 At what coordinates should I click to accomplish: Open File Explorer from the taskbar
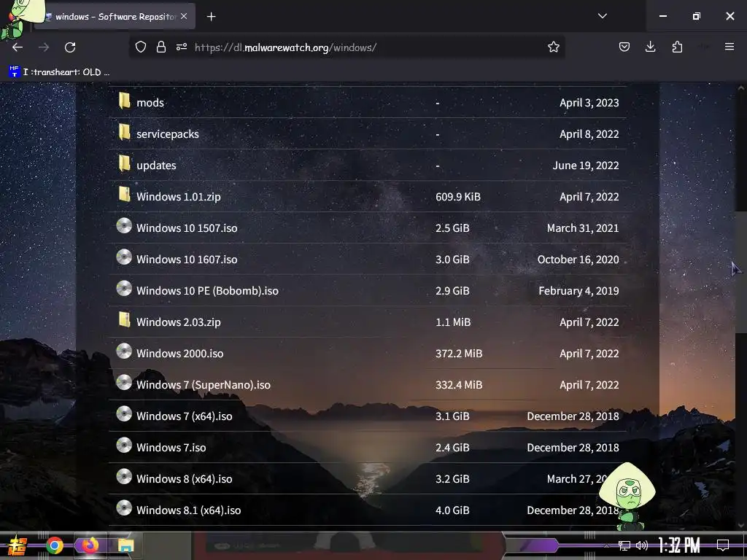click(x=126, y=545)
